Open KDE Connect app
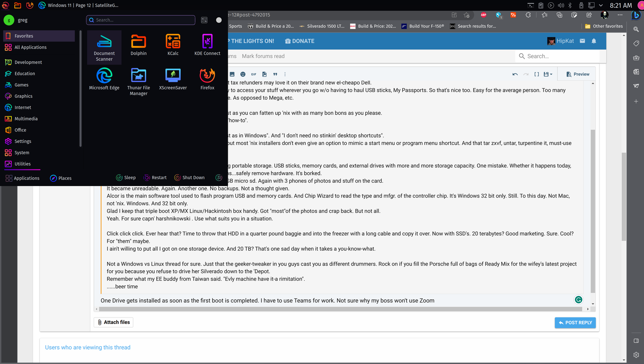This screenshot has height=364, width=644. tap(207, 45)
